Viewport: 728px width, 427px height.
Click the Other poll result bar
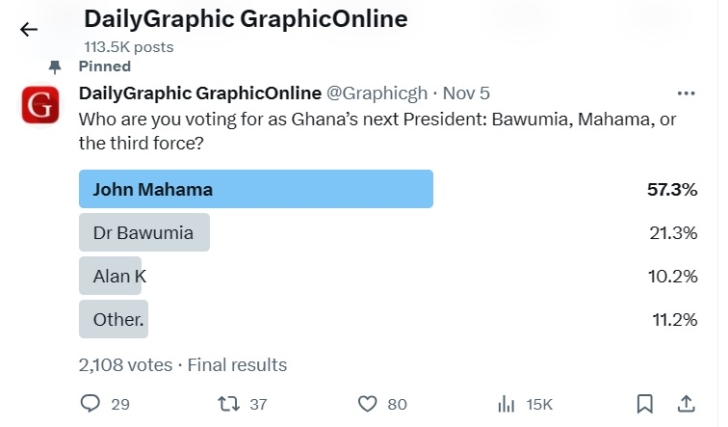click(113, 320)
